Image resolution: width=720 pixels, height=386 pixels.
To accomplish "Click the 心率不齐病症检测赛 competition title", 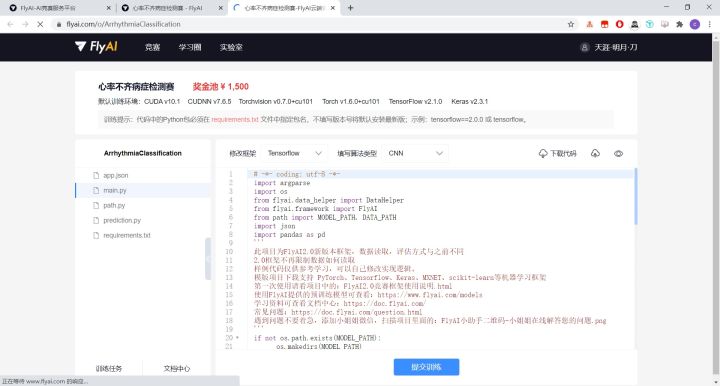I will 136,87.
